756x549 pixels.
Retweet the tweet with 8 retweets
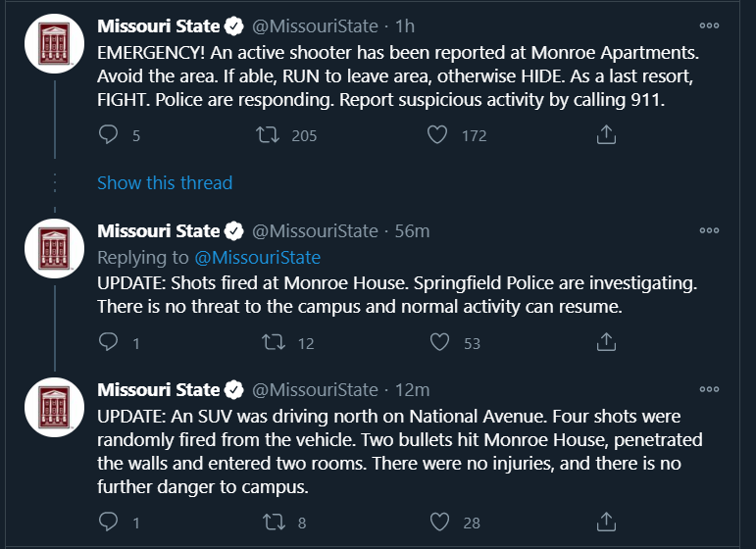274,522
